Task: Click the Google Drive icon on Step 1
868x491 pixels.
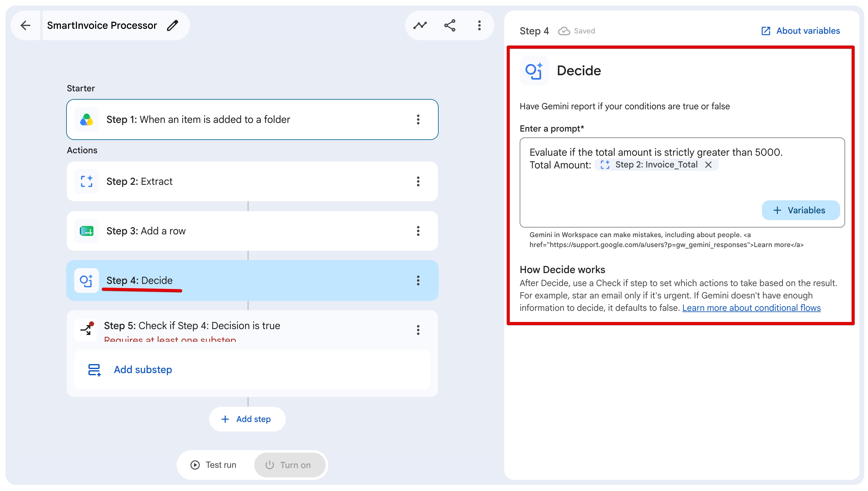Action: pyautogui.click(x=87, y=119)
